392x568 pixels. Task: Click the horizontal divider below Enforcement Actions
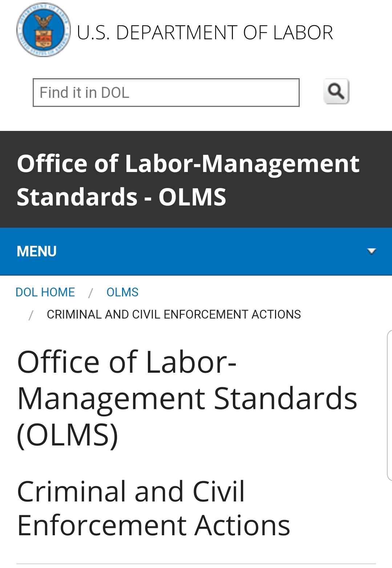click(196, 564)
